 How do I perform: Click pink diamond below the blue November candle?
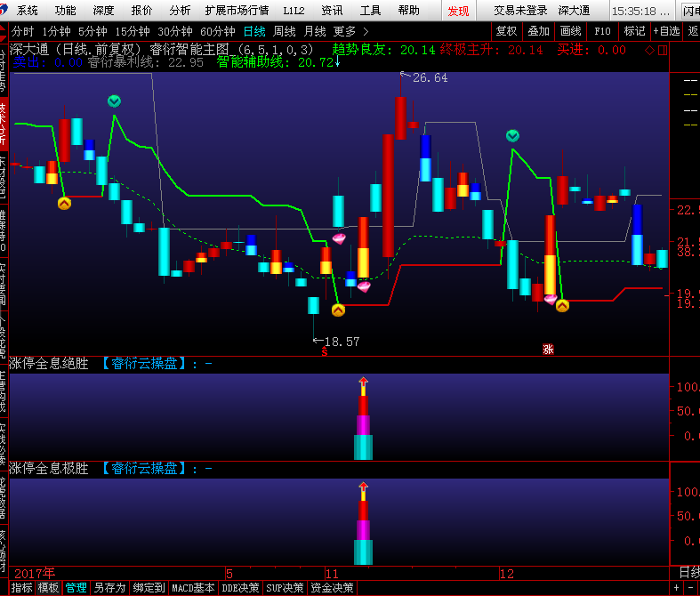(364, 286)
